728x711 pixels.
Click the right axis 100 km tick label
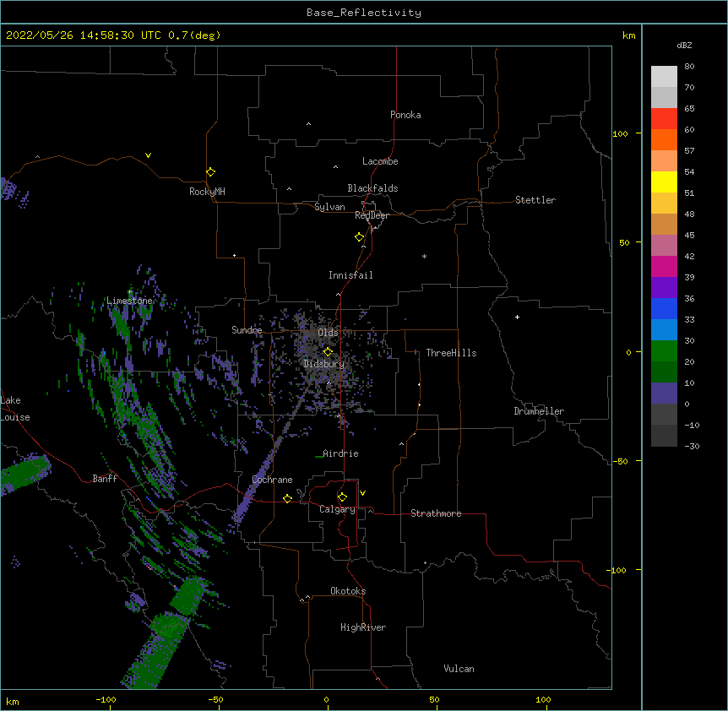coord(620,133)
